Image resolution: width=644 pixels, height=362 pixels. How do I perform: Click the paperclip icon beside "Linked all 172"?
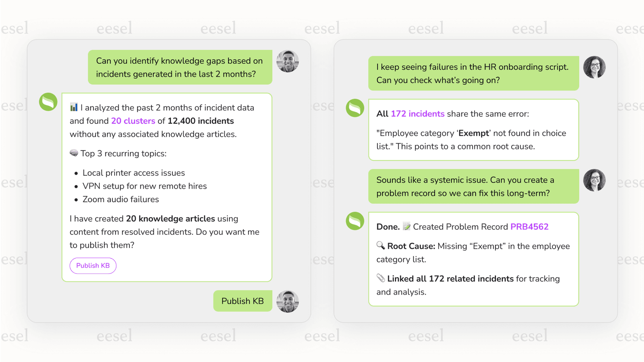tap(380, 278)
